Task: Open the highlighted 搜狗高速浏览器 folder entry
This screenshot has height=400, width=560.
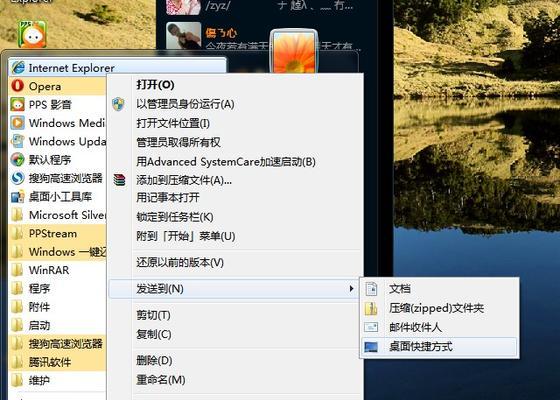Action: pyautogui.click(x=57, y=344)
